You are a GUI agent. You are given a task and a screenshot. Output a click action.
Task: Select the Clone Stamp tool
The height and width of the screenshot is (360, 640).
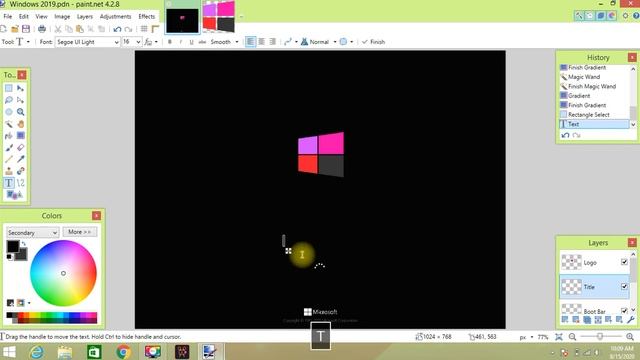9,171
